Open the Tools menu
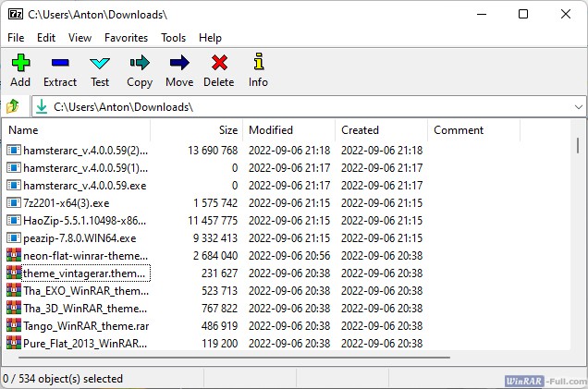Viewport: 588px width, 389px height. point(173,38)
